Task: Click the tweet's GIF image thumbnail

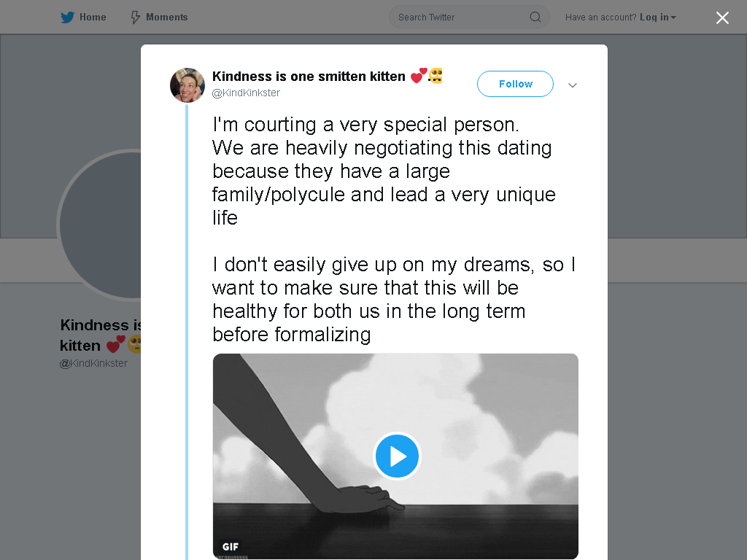Action: tap(395, 456)
